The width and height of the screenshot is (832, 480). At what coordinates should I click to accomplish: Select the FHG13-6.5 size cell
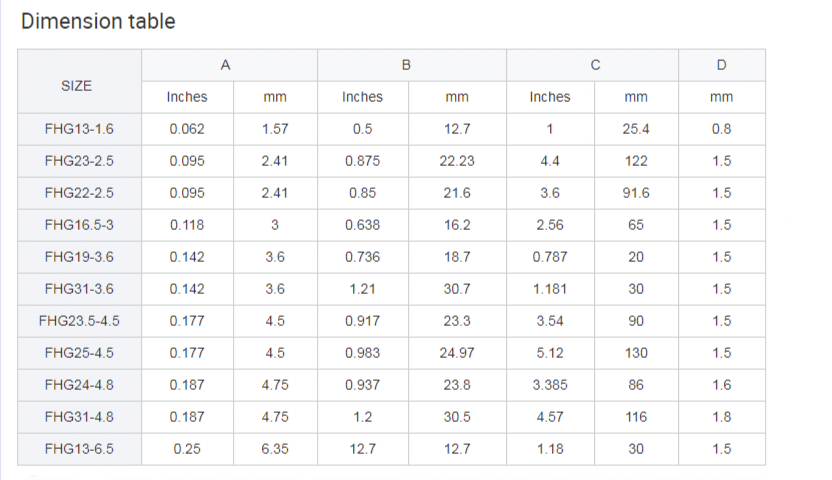[80, 449]
